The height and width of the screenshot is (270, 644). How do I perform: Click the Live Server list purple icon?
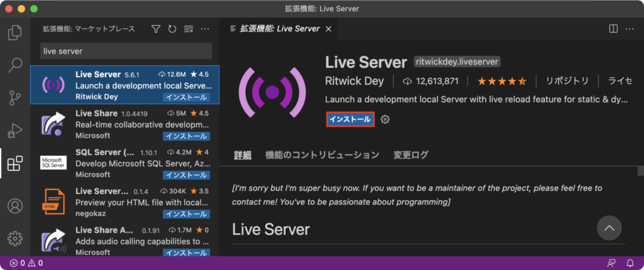[53, 85]
